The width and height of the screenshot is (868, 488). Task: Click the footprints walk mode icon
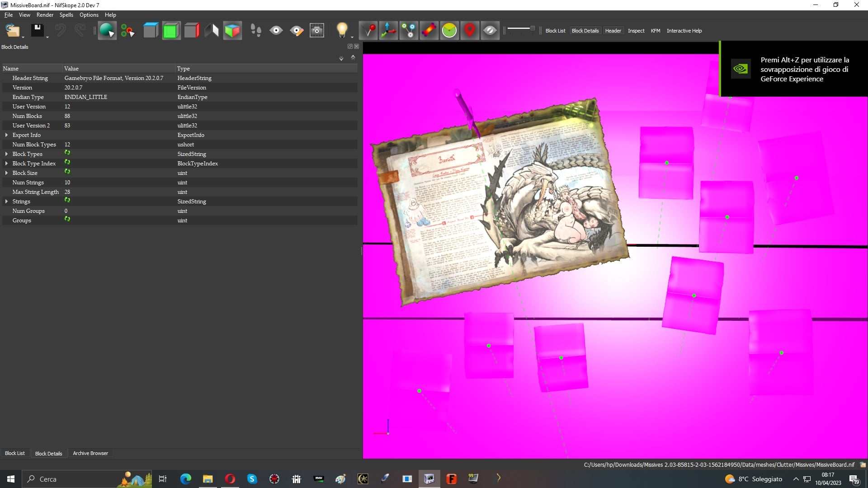tap(256, 31)
